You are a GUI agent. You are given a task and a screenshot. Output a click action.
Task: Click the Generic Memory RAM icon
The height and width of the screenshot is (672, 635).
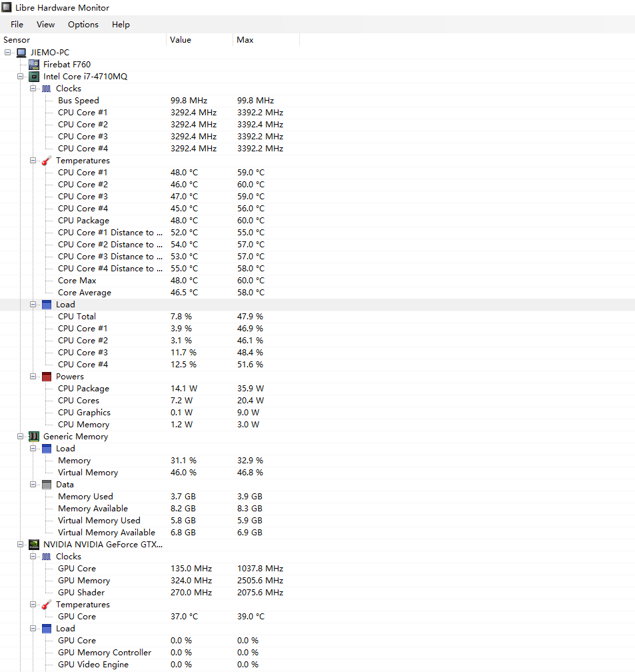click(x=34, y=437)
